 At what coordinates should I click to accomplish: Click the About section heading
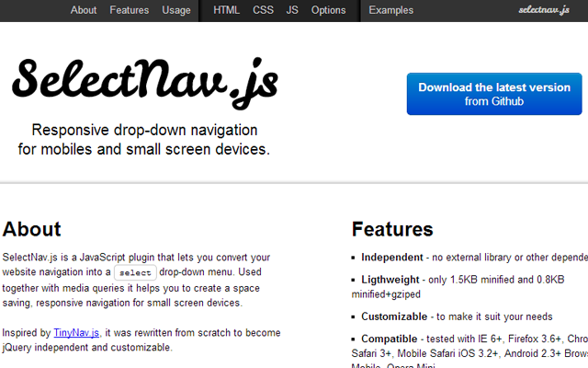[32, 229]
